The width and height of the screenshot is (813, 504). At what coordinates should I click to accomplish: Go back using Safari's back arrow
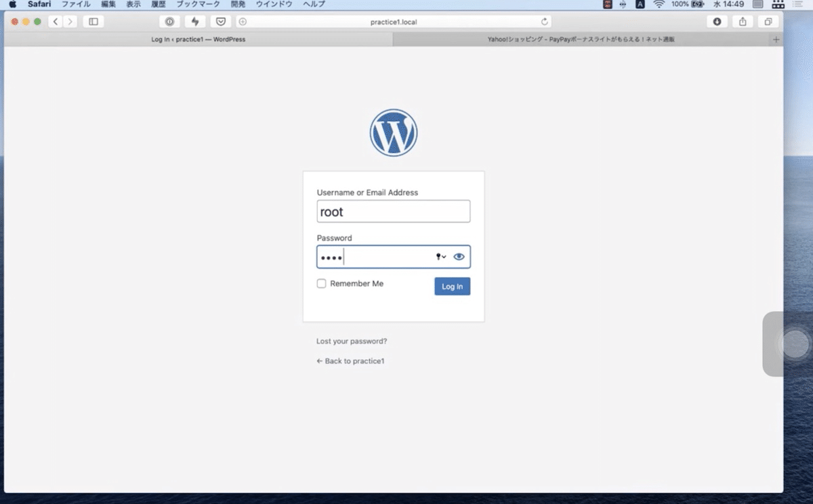pyautogui.click(x=56, y=22)
